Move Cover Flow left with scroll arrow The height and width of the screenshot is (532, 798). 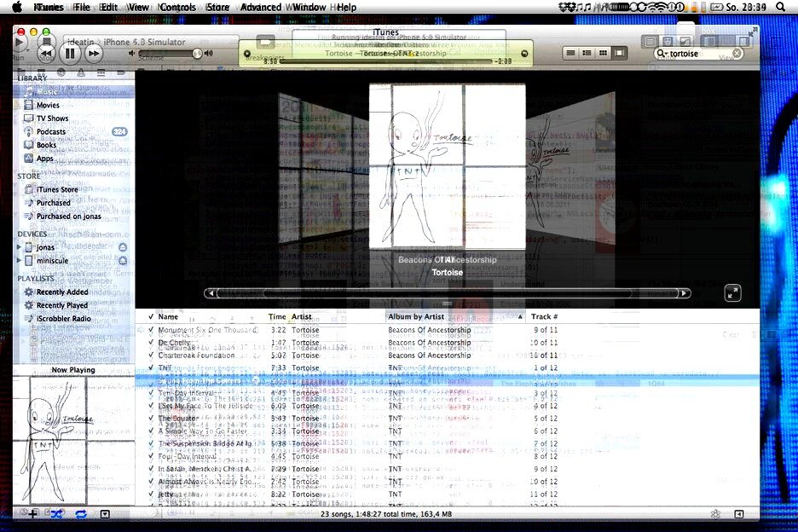point(211,293)
